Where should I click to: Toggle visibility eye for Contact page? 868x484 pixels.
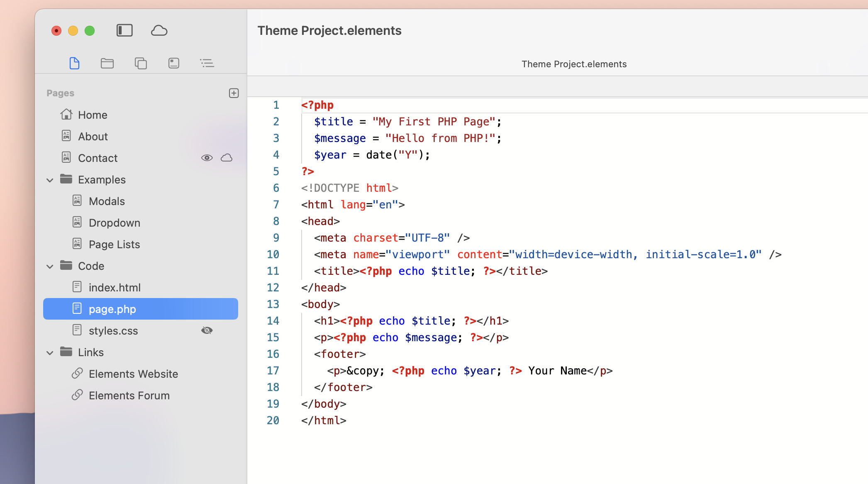[x=207, y=158]
